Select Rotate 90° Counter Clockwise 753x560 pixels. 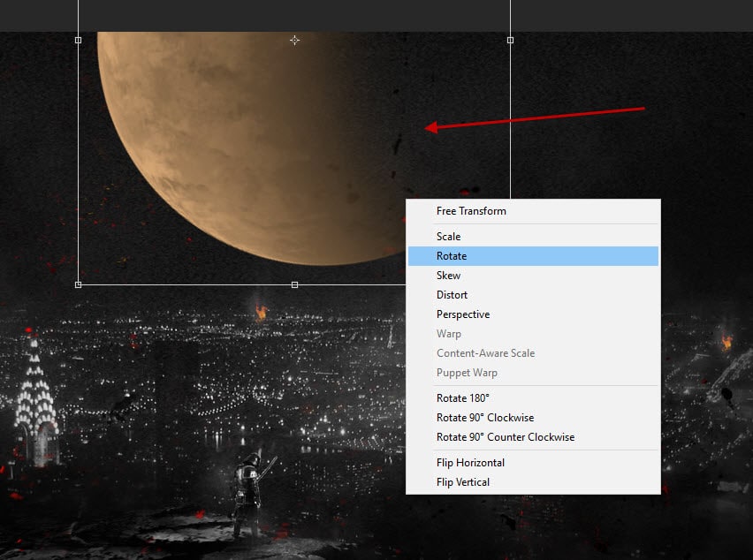pos(506,437)
